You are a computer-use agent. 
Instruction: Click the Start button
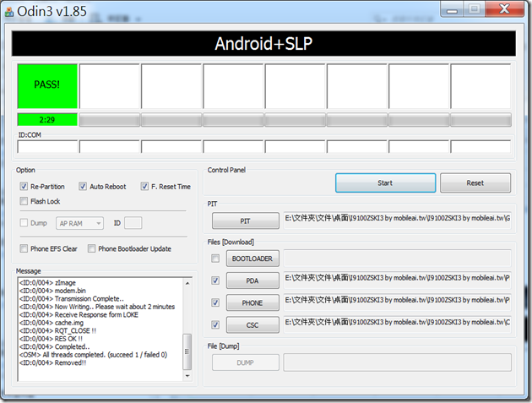[385, 183]
